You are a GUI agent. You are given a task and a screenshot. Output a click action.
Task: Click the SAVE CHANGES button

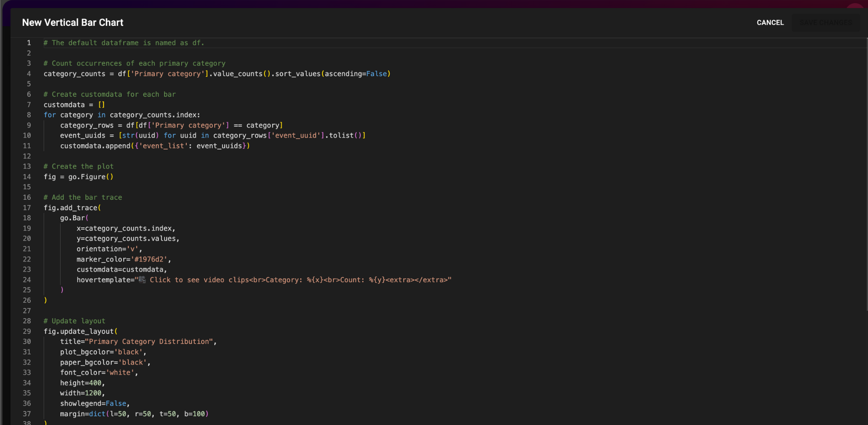pyautogui.click(x=826, y=23)
